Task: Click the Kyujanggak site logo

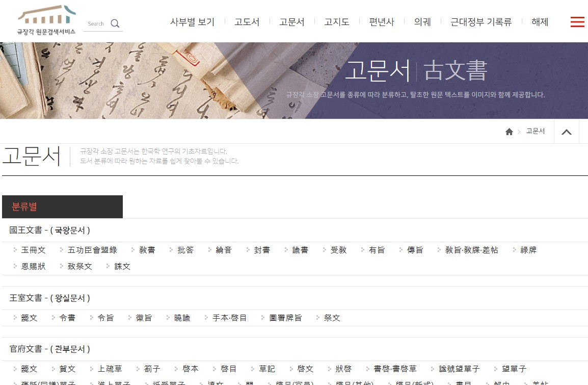Action: tap(47, 20)
